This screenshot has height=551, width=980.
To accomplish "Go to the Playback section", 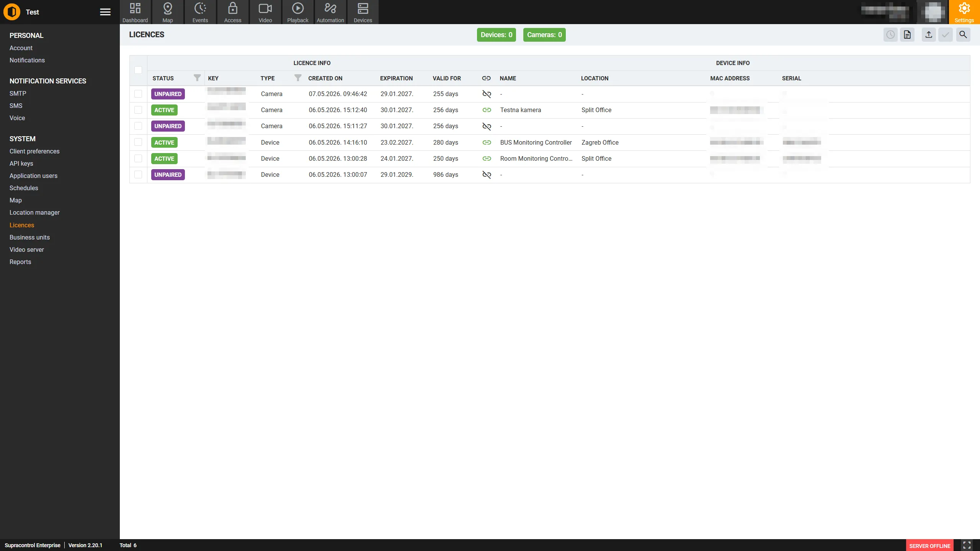I will tap(298, 12).
